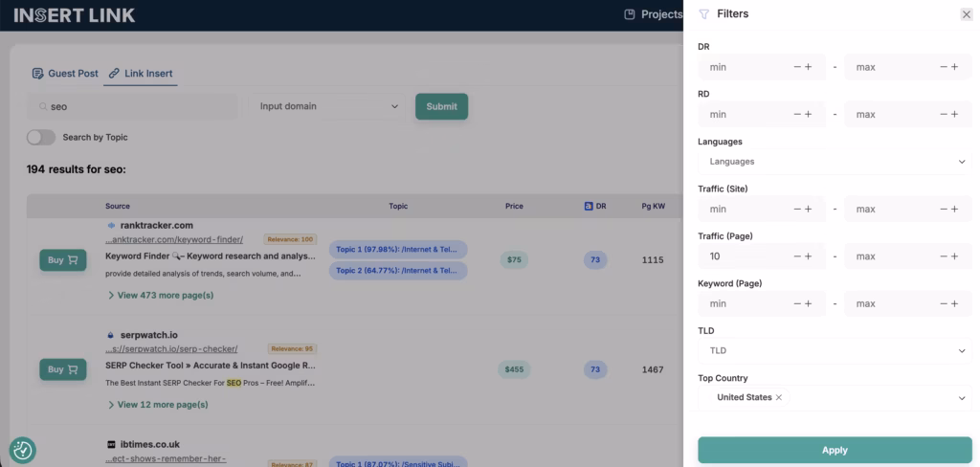Click the cookie preferences icon
980x467 pixels.
click(22, 450)
